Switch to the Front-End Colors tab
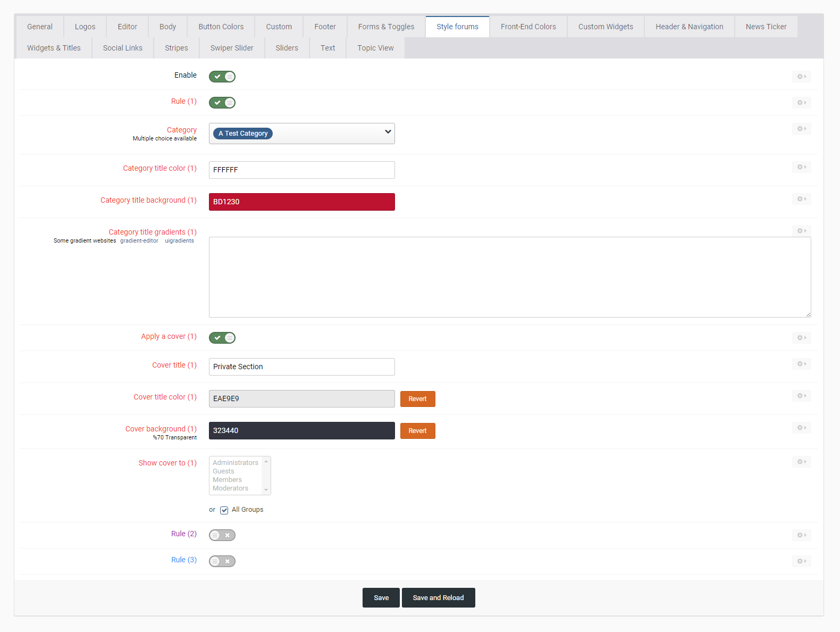 tap(528, 27)
